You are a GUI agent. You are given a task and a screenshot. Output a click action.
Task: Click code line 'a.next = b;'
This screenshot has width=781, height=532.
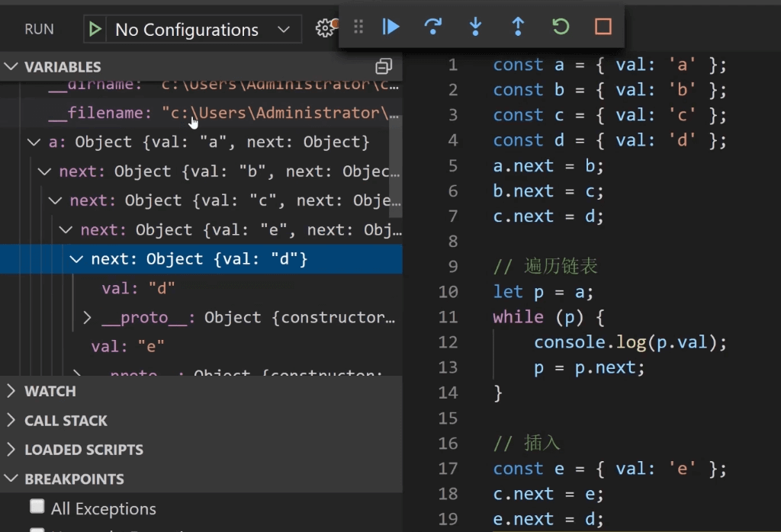point(548,165)
